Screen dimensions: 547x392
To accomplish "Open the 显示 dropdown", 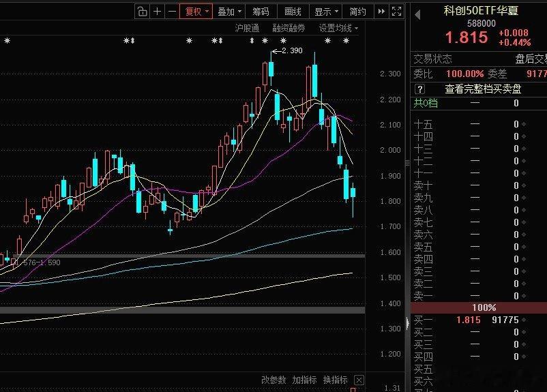I will [326, 12].
